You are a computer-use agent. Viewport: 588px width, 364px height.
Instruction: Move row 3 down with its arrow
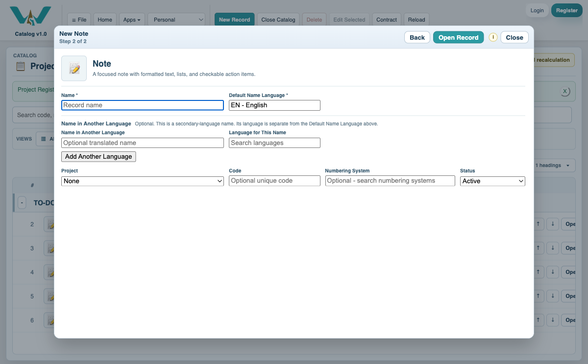click(x=552, y=248)
